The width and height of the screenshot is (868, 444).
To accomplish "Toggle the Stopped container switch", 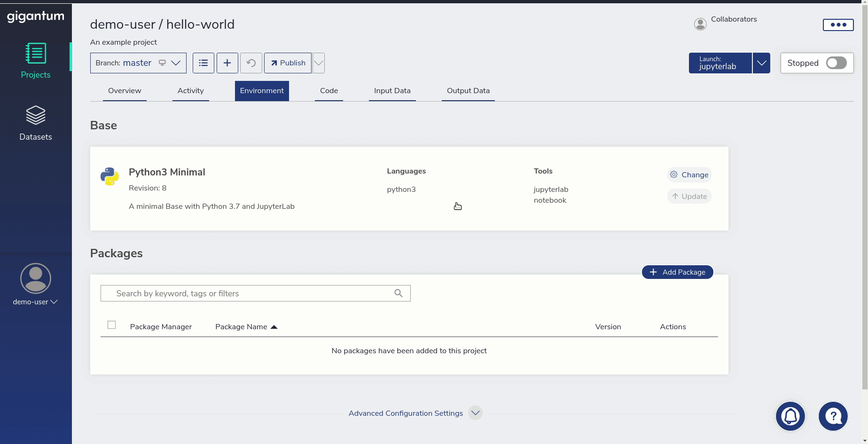I will click(837, 63).
